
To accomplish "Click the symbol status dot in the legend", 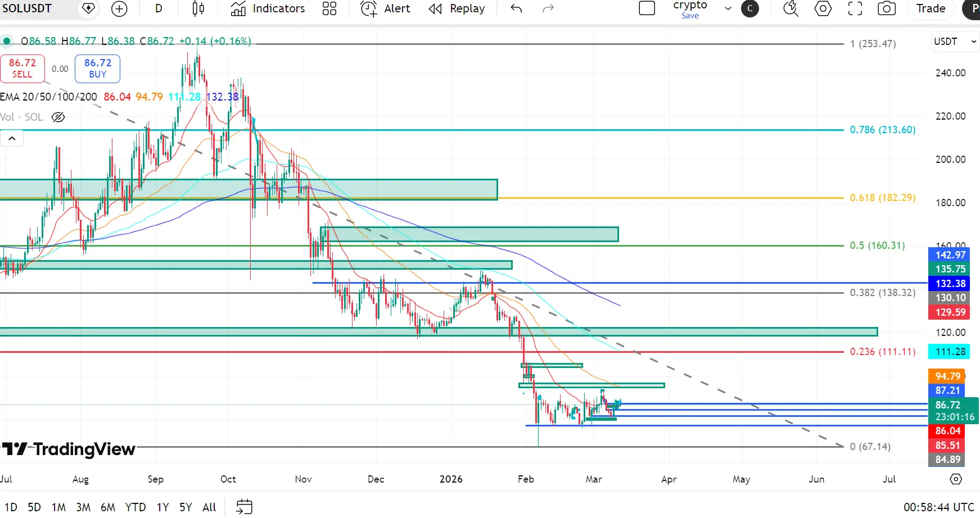I will [x=7, y=41].
